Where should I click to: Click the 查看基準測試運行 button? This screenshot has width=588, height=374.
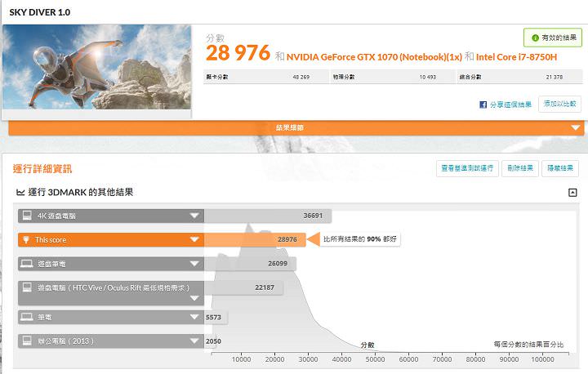(465, 168)
